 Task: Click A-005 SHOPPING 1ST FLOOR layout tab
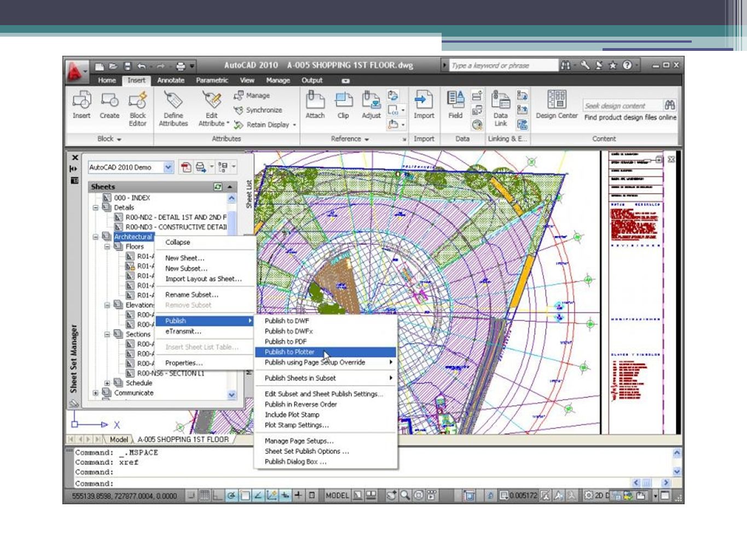pyautogui.click(x=183, y=439)
